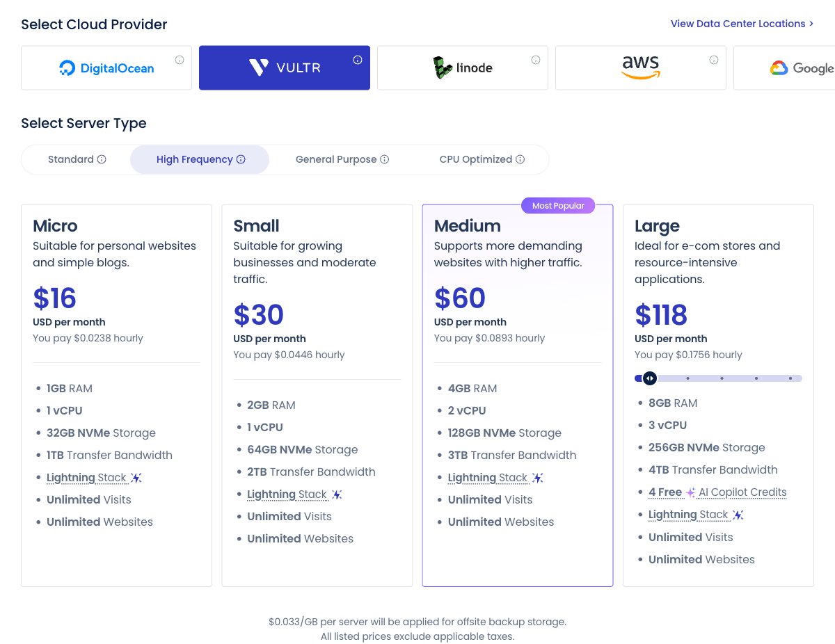Click Lightning Stack link in Micro plan

[86, 478]
